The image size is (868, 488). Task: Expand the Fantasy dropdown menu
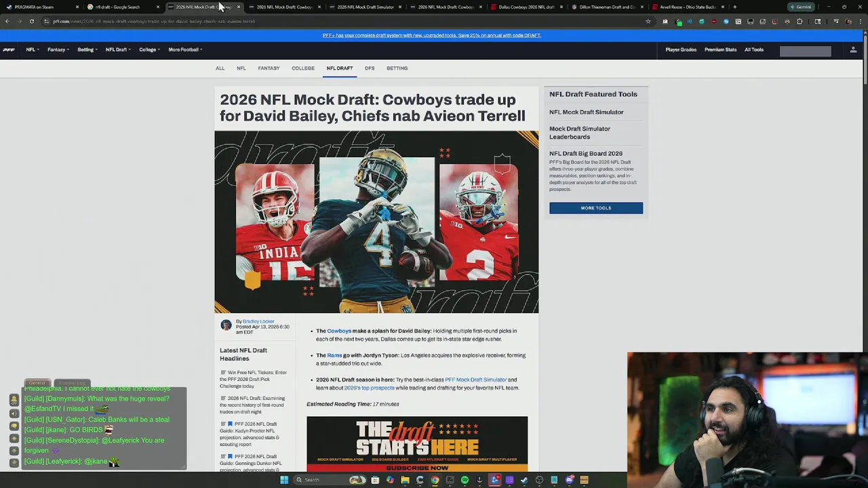tap(58, 49)
